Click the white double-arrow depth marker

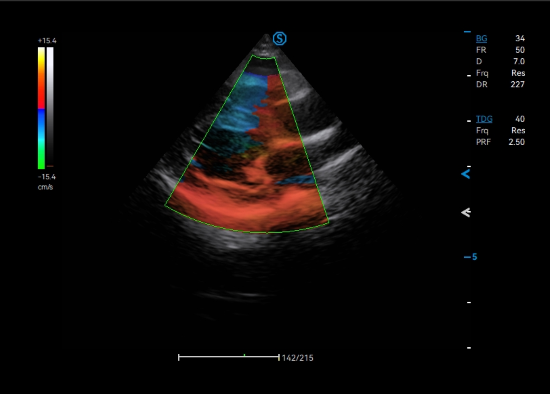(465, 212)
